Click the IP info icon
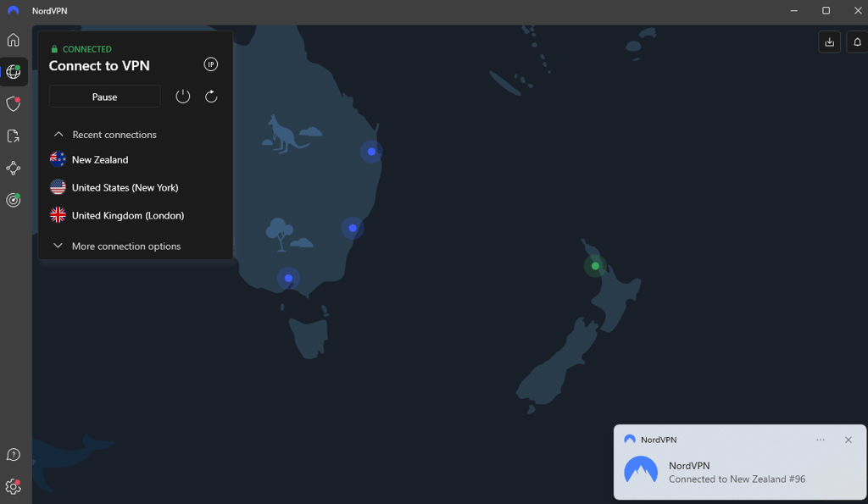The image size is (868, 504). pyautogui.click(x=211, y=64)
